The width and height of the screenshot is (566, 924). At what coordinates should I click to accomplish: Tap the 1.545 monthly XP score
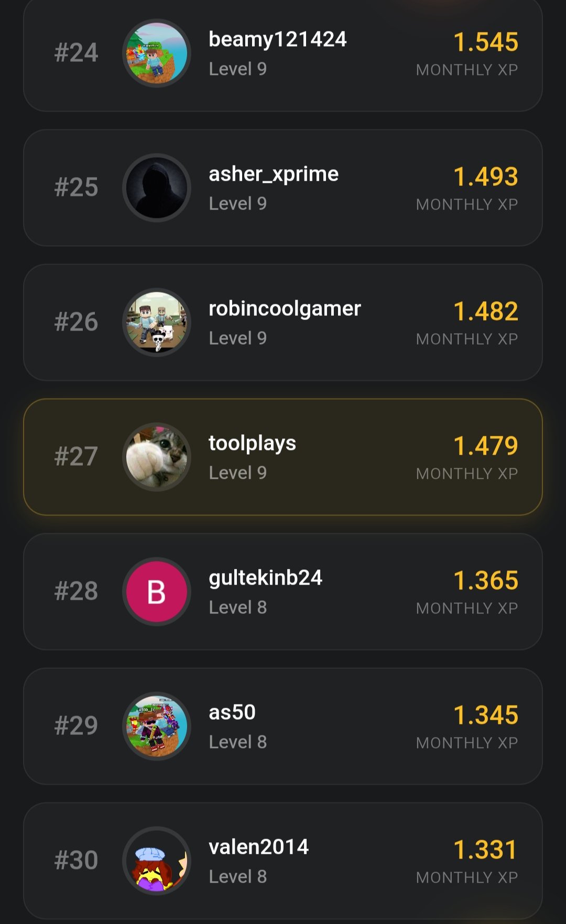point(485,42)
